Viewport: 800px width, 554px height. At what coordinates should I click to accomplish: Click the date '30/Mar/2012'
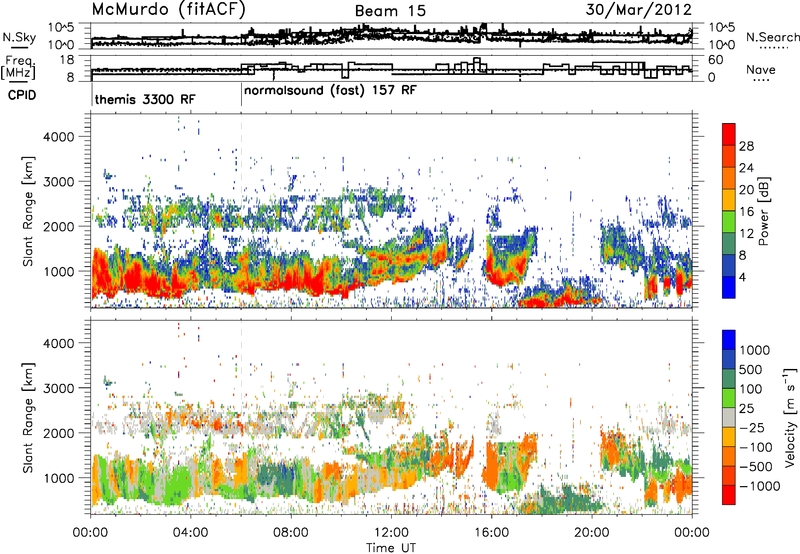pos(638,10)
